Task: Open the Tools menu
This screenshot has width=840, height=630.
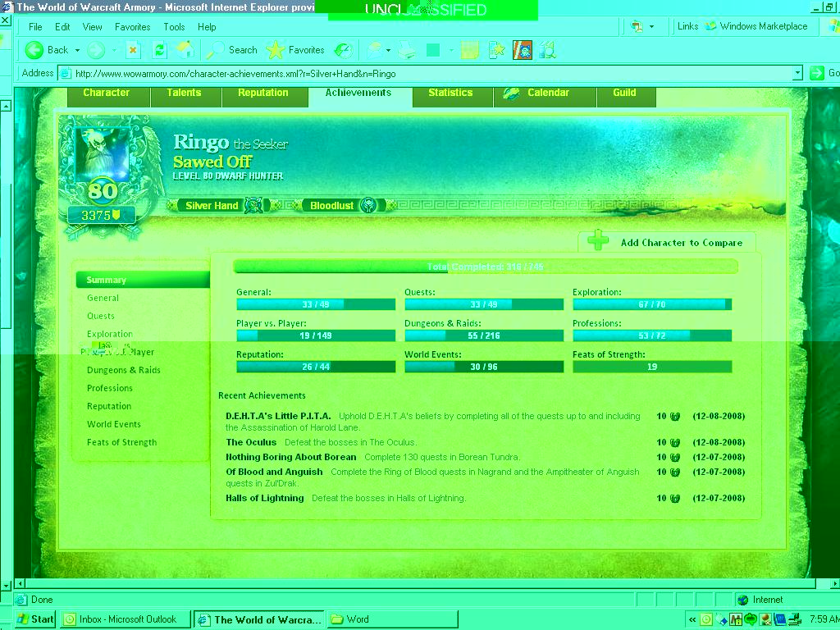Action: pyautogui.click(x=174, y=27)
